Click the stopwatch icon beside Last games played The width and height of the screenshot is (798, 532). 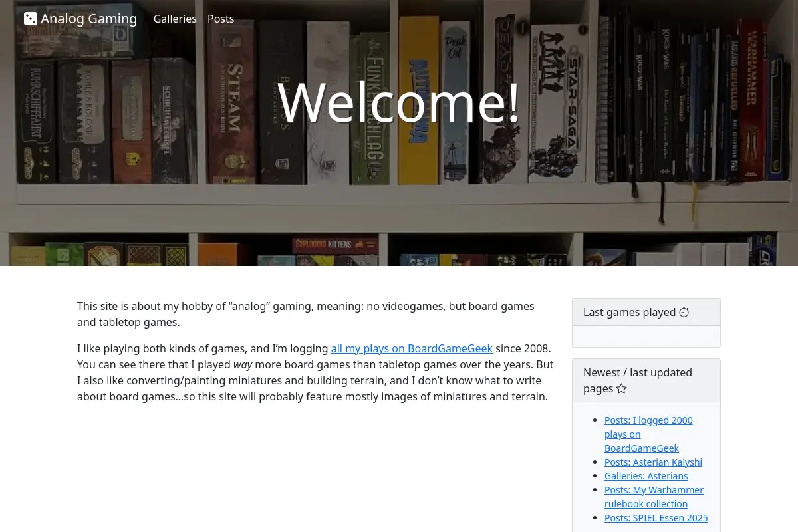pyautogui.click(x=684, y=312)
